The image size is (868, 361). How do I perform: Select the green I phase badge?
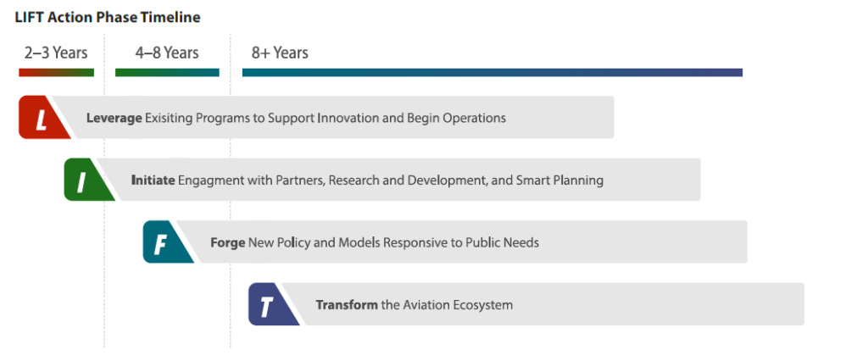85,180
